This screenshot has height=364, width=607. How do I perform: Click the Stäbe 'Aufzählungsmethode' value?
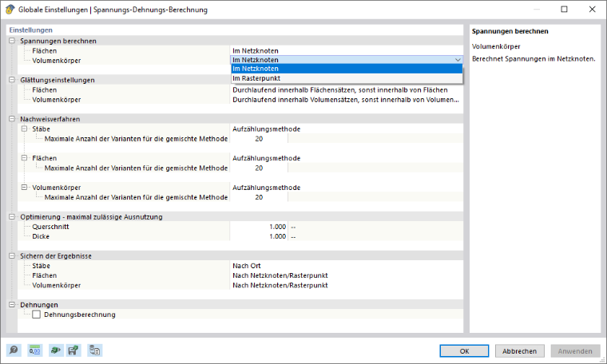pos(266,129)
